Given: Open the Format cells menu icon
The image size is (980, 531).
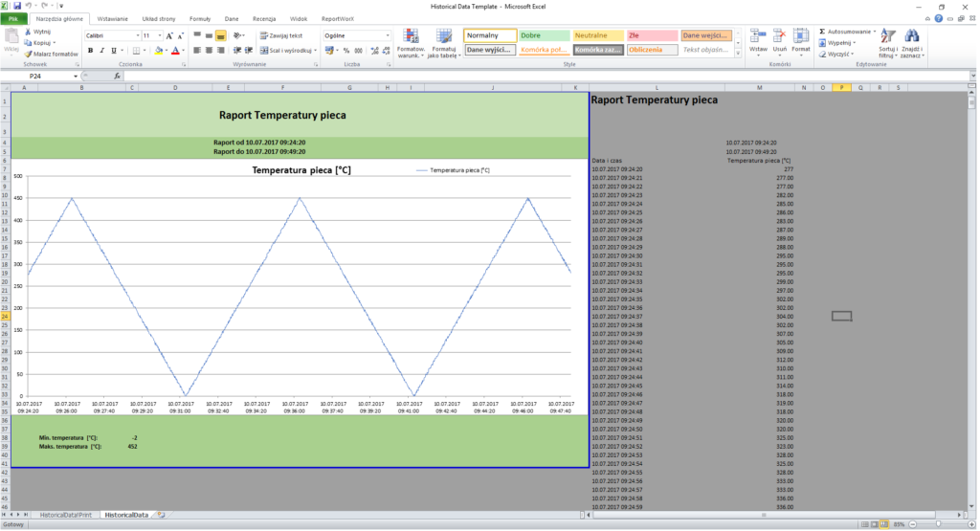Looking at the screenshot, I should pos(801,36).
